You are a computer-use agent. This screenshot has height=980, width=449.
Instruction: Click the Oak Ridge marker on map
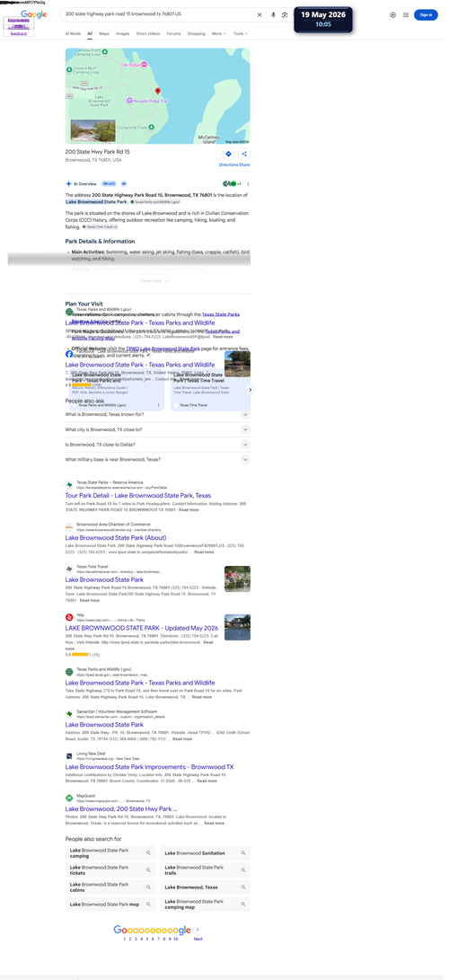[x=145, y=65]
